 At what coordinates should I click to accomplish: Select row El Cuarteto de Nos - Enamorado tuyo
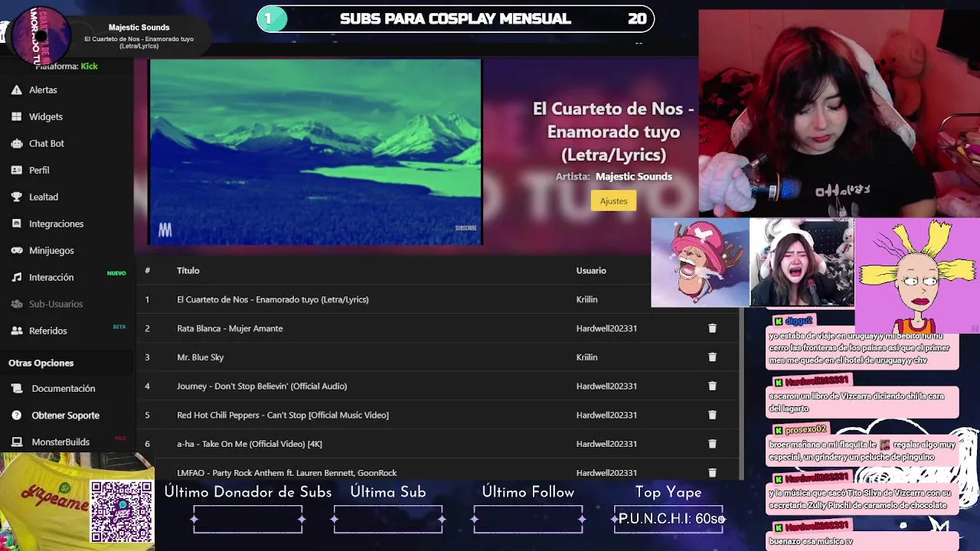pos(438,299)
